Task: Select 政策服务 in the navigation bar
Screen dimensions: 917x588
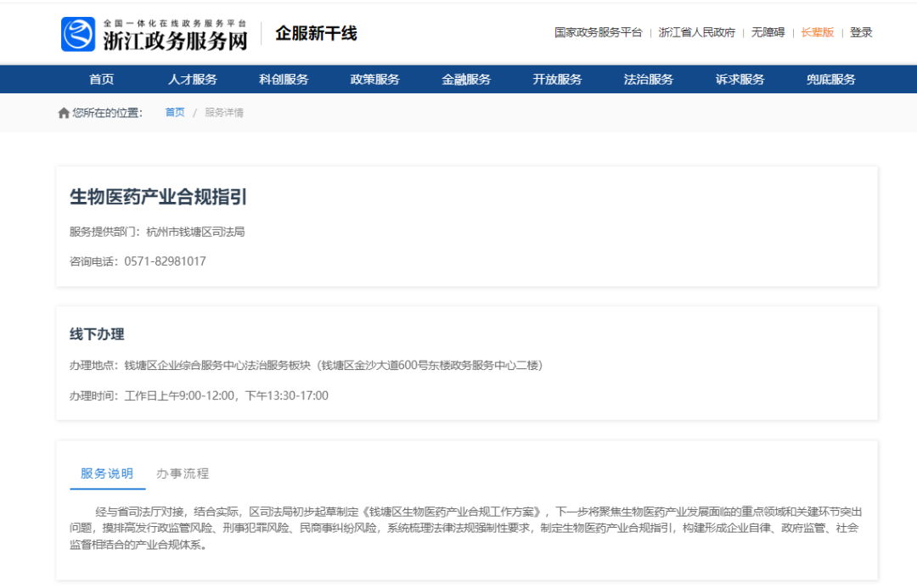Action: 374,80
